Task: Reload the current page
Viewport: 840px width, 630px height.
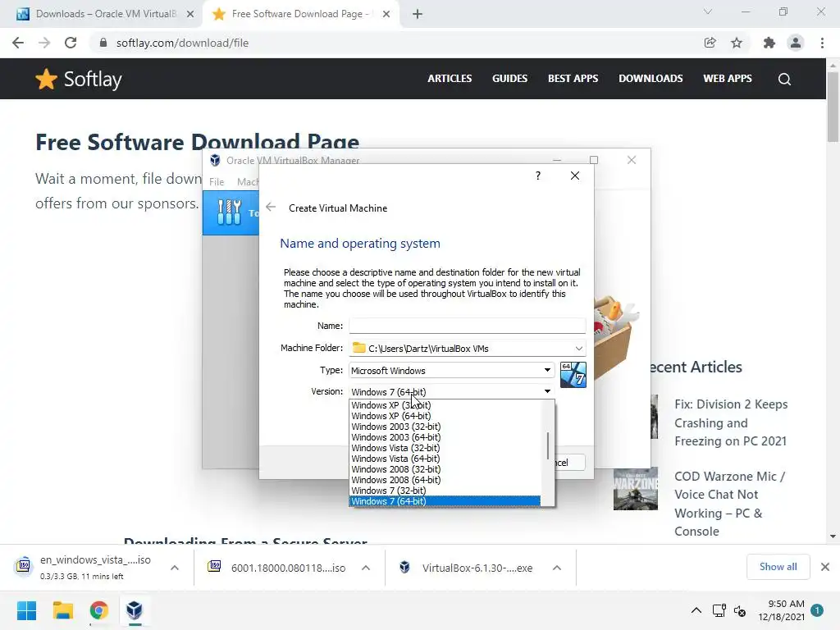Action: pyautogui.click(x=71, y=43)
